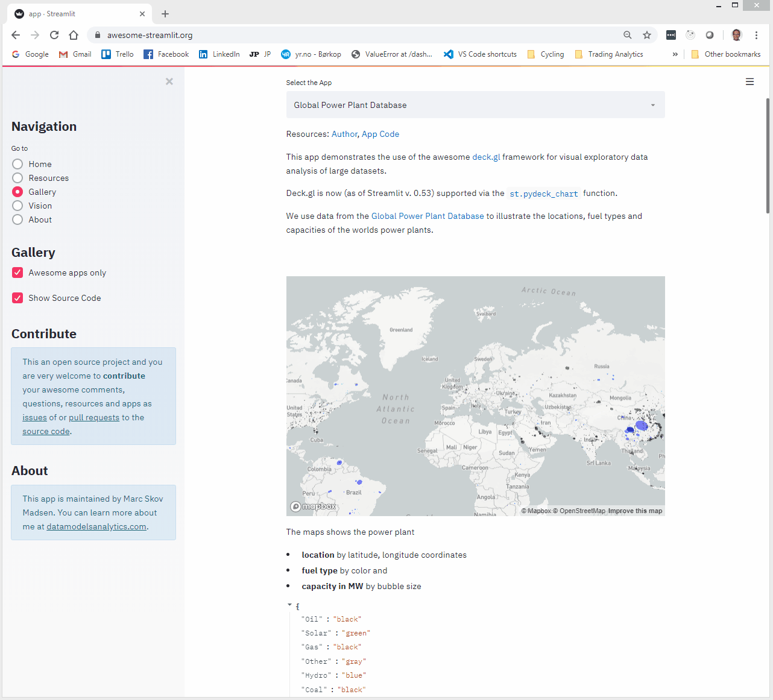Image resolution: width=773 pixels, height=700 pixels.
Task: Open Trading Analytics bookmarks folder
Action: coord(609,54)
